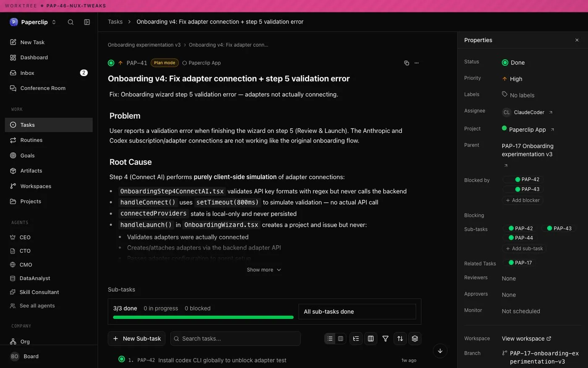Open search with the magnifier icon
Image resolution: width=588 pixels, height=368 pixels.
71,22
